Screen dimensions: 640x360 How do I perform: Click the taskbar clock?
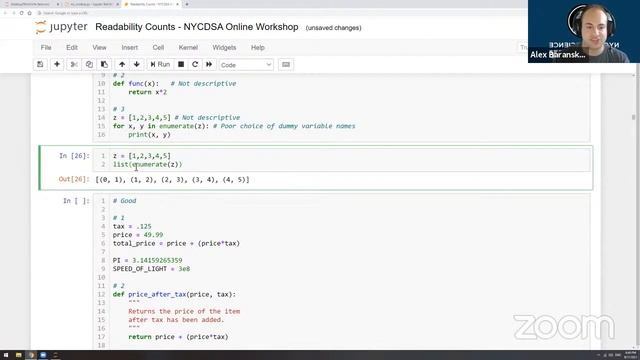(x=631, y=355)
